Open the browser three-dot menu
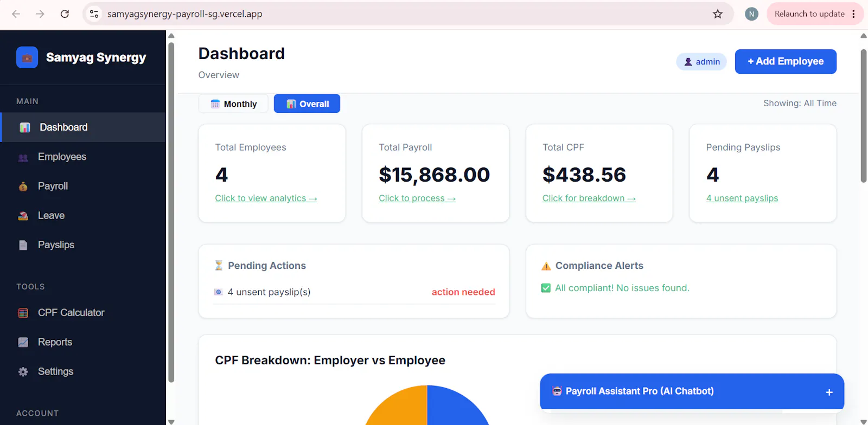The image size is (868, 425). tap(854, 14)
